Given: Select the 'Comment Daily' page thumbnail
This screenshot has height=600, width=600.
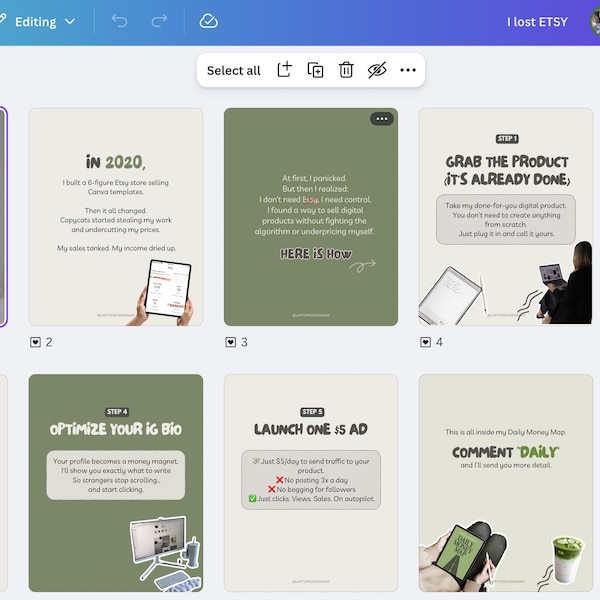Looking at the screenshot, I should pos(506,483).
